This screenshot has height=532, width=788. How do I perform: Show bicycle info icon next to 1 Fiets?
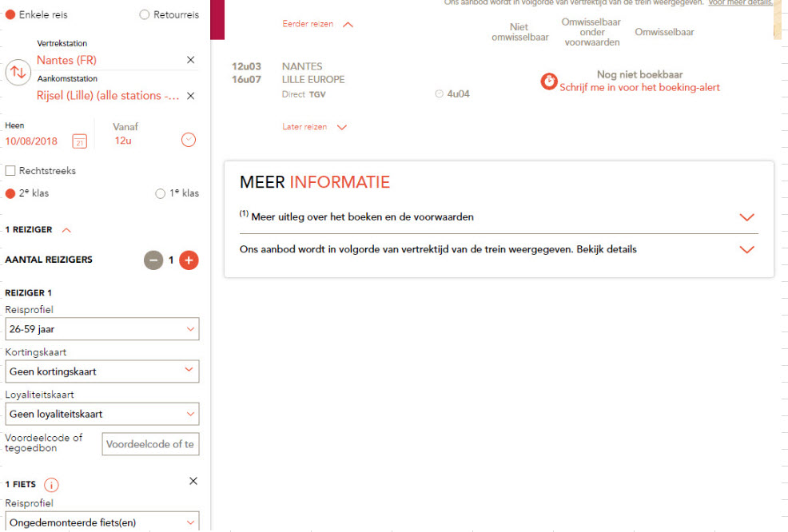coord(51,485)
